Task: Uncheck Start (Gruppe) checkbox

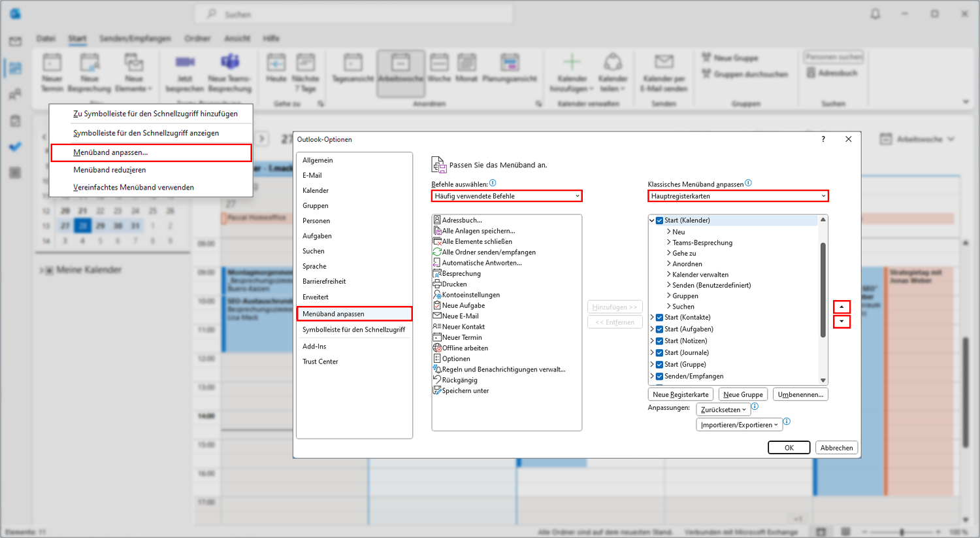Action: coord(659,365)
